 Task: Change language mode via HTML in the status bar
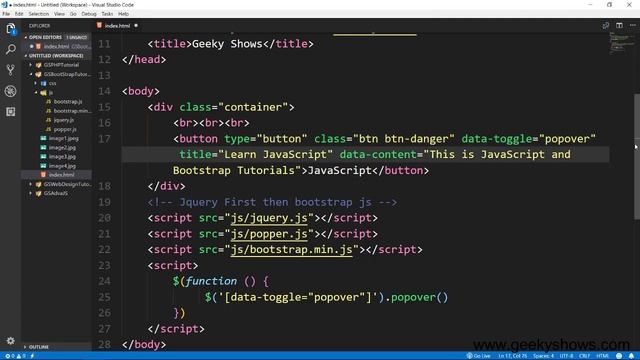pyautogui.click(x=602, y=356)
